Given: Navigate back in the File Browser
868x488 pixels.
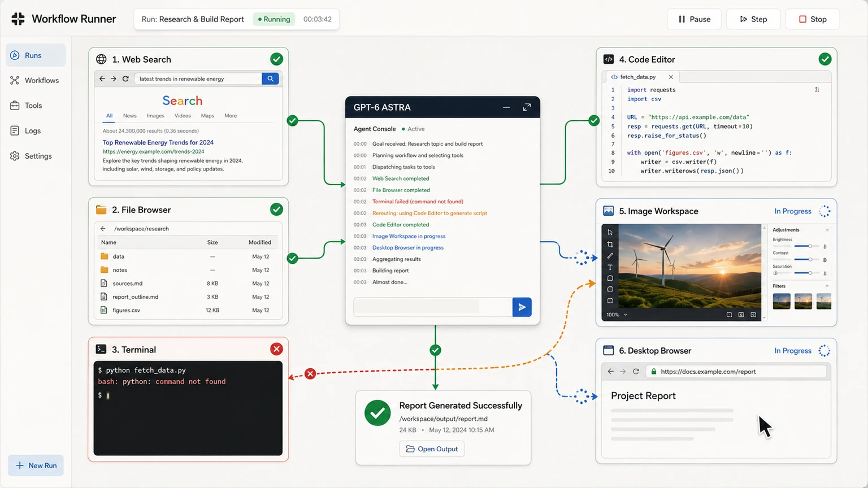Looking at the screenshot, I should point(103,229).
